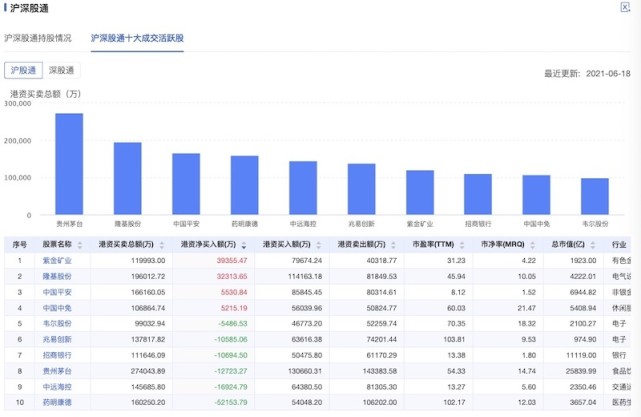Viewport: 641px width, 417px height.
Task: Switch to the 深股通 toggle
Action: click(61, 70)
